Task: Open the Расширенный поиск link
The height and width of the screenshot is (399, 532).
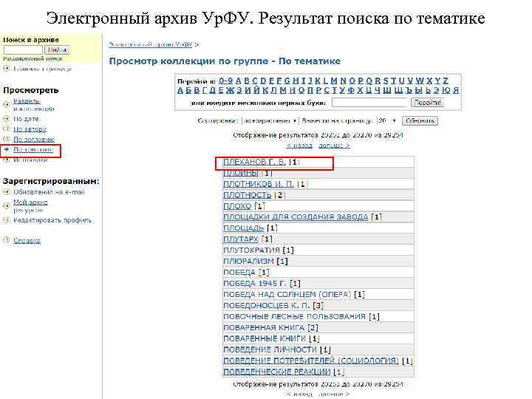Action: click(33, 58)
